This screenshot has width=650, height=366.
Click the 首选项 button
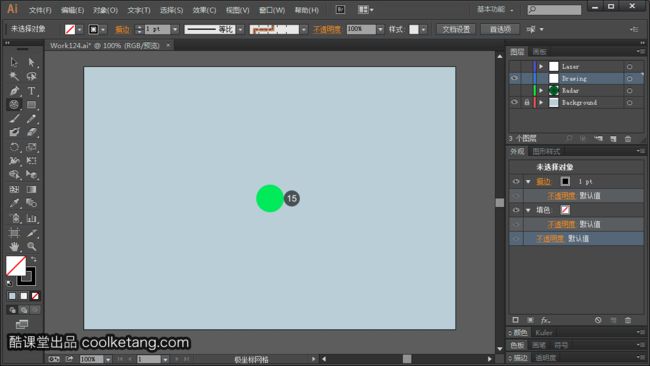500,29
